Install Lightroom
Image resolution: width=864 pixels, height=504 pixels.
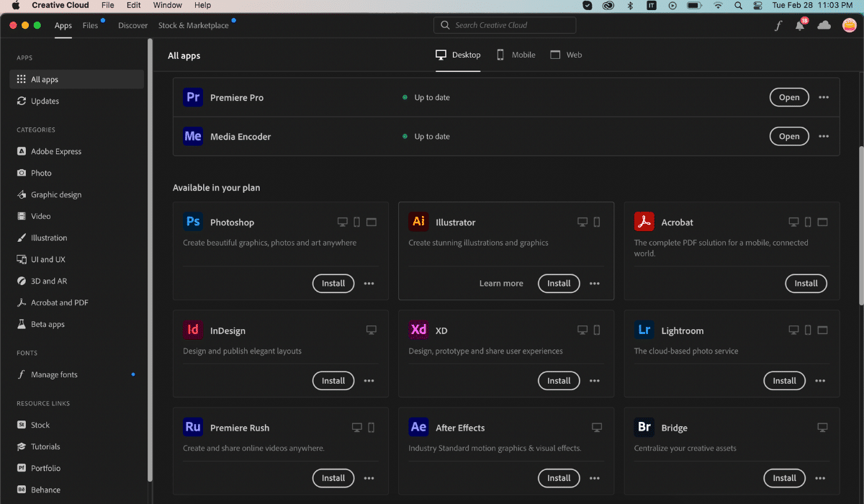click(x=784, y=380)
